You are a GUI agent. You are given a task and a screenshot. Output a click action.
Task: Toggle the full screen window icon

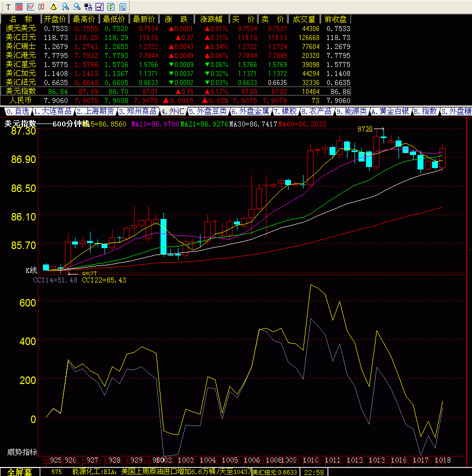coord(99,6)
